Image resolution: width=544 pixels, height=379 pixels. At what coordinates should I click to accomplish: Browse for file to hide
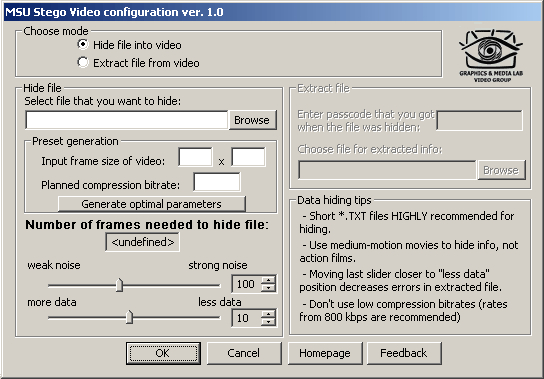pyautogui.click(x=252, y=120)
